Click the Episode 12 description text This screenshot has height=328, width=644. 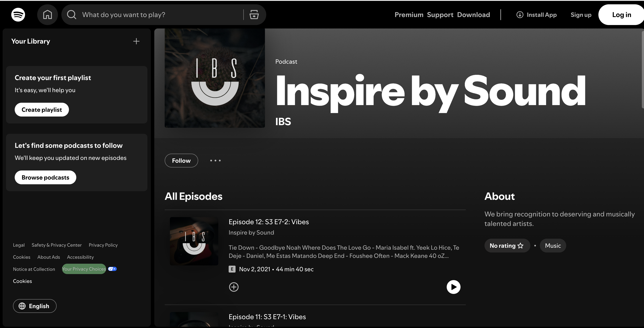pos(344,252)
